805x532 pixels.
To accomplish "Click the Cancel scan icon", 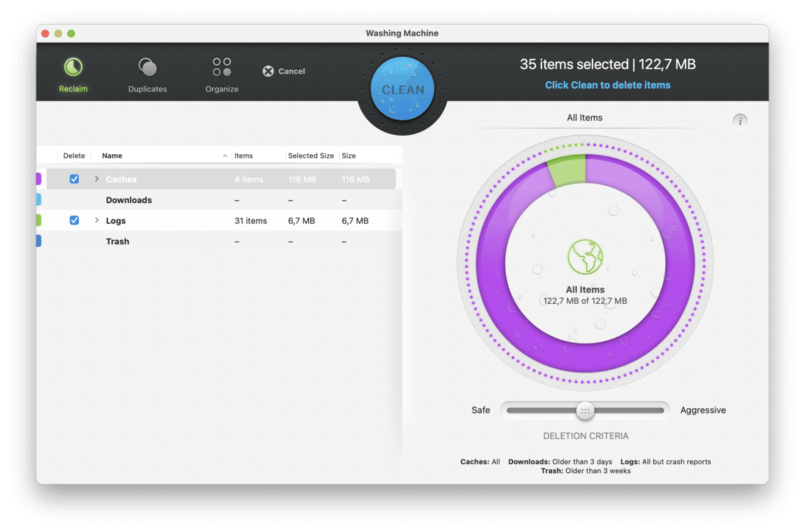I will [268, 71].
